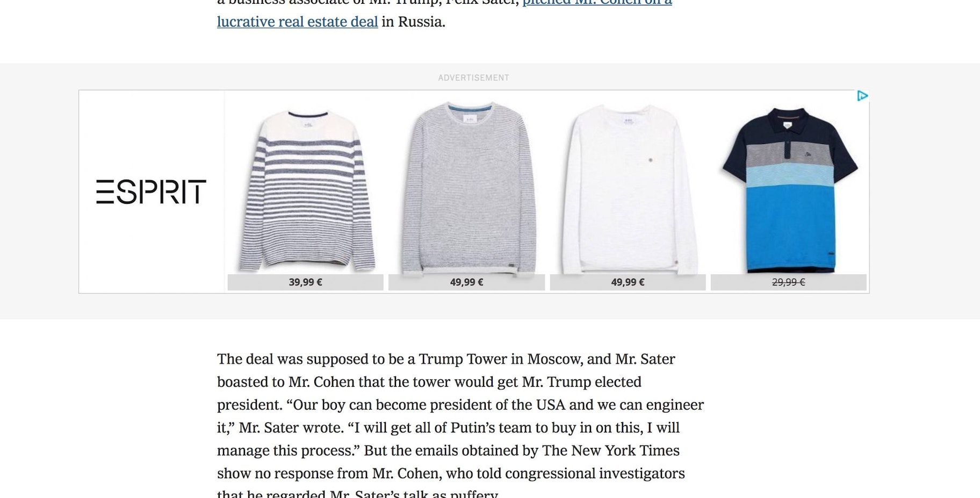
Task: Follow the 'pitched Mr. Cohen on a' link
Action: (x=597, y=3)
